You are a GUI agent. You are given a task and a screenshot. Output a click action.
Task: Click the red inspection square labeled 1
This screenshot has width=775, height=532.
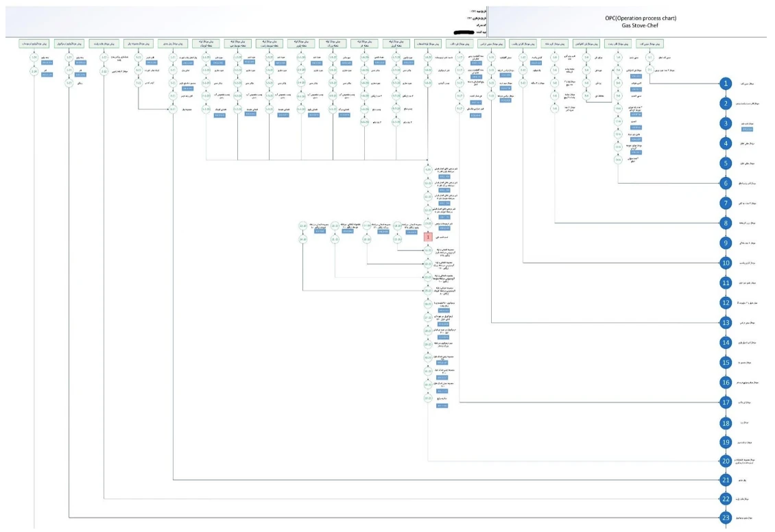click(428, 236)
